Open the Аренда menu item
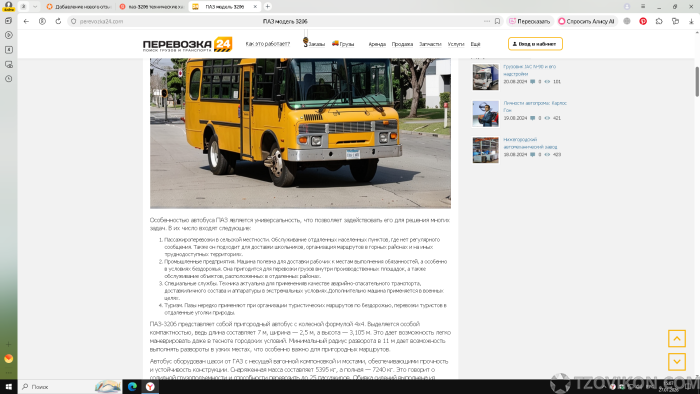This screenshot has width=700, height=394. tap(377, 44)
